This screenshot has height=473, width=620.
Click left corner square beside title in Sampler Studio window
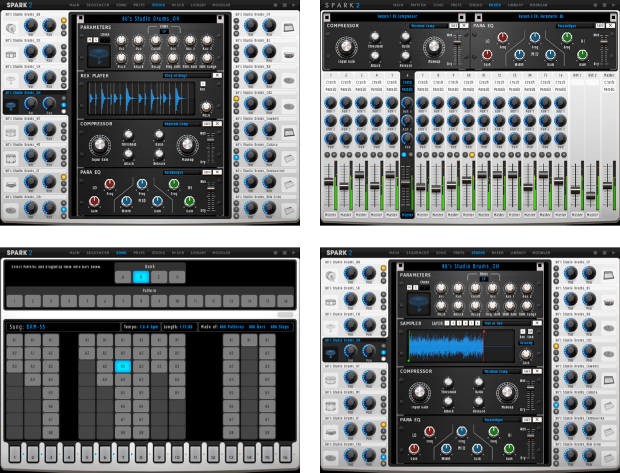[400, 266]
